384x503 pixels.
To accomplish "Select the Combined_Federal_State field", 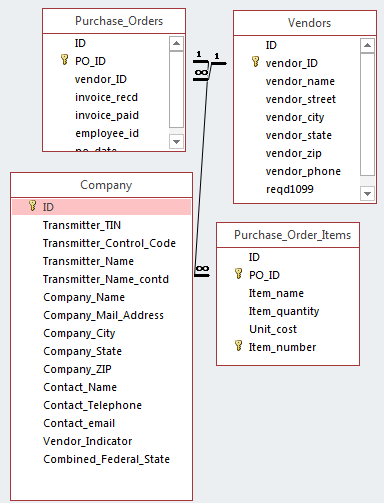I will [106, 459].
